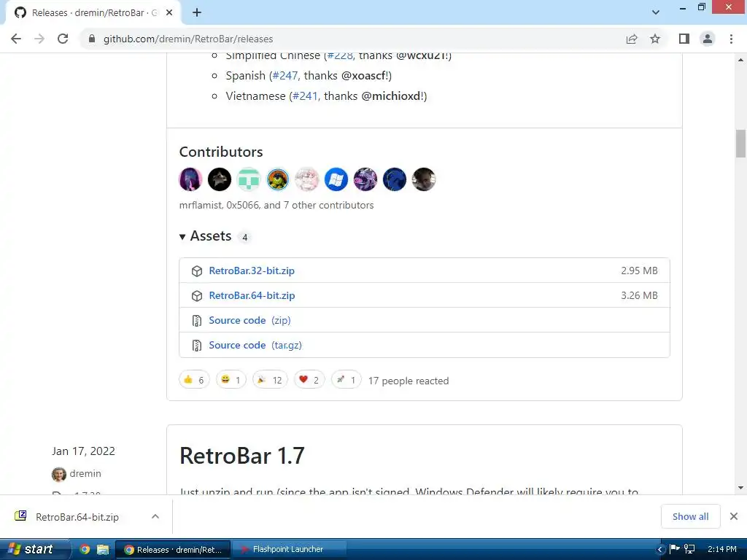The height and width of the screenshot is (560, 747).
Task: Share this page via share icon
Action: 632,39
